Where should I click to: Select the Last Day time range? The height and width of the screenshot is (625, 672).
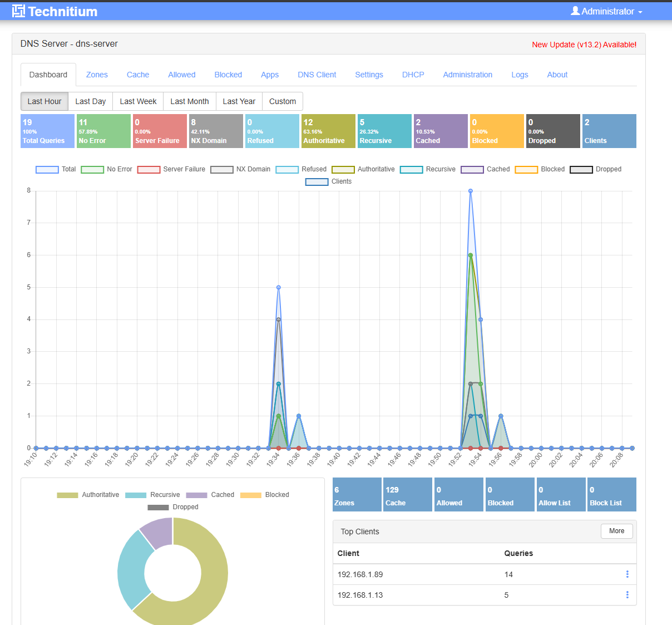coord(91,101)
